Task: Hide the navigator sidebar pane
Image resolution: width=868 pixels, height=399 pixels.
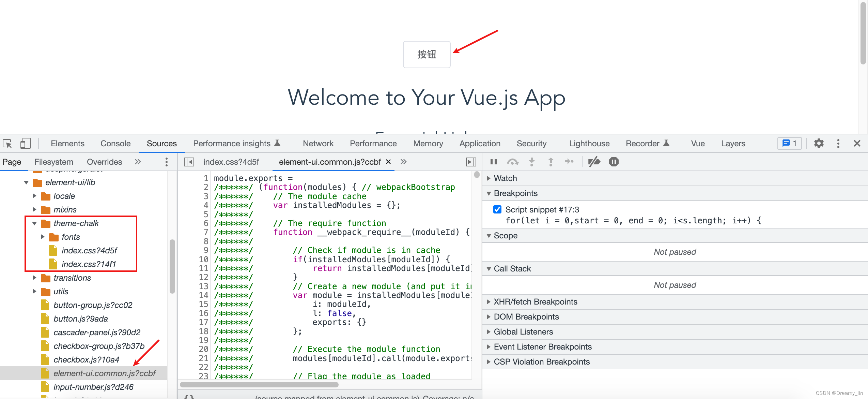Action: (189, 162)
